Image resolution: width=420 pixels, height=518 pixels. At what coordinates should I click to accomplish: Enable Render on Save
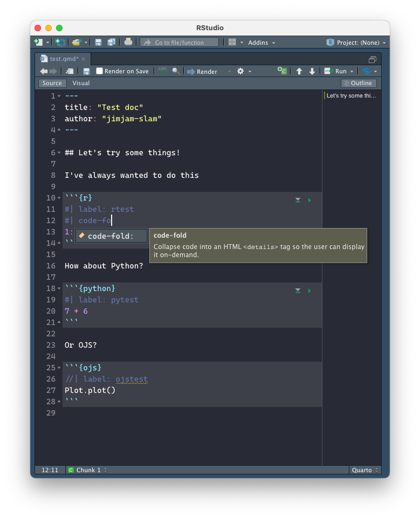pyautogui.click(x=100, y=71)
